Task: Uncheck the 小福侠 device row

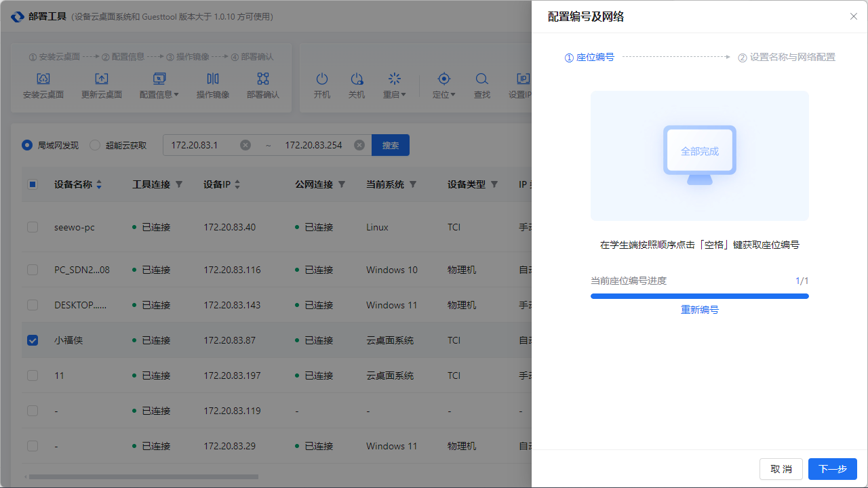Action: point(33,340)
